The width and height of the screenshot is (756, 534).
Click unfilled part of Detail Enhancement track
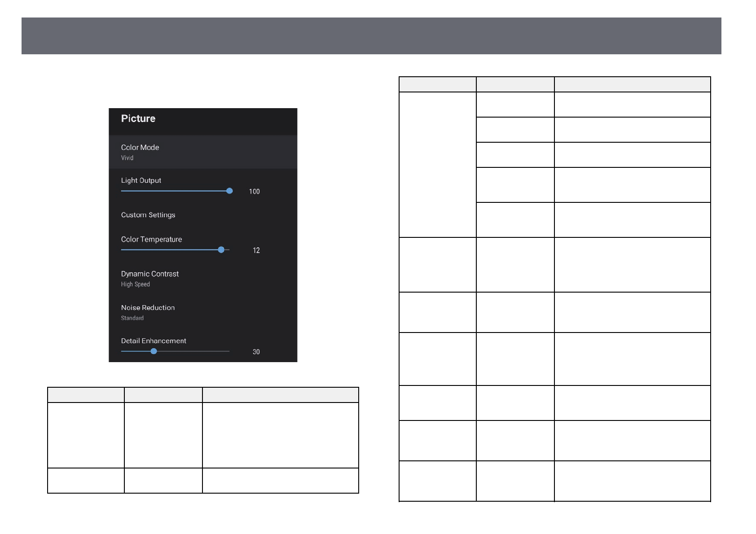pyautogui.click(x=193, y=351)
